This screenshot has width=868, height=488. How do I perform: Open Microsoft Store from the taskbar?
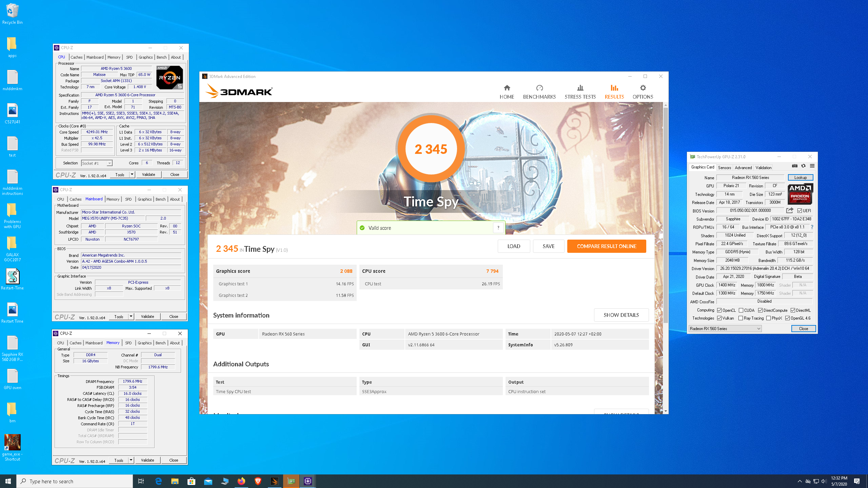[x=191, y=481]
